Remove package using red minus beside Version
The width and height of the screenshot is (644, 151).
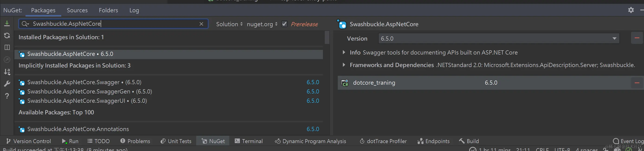coord(637,38)
